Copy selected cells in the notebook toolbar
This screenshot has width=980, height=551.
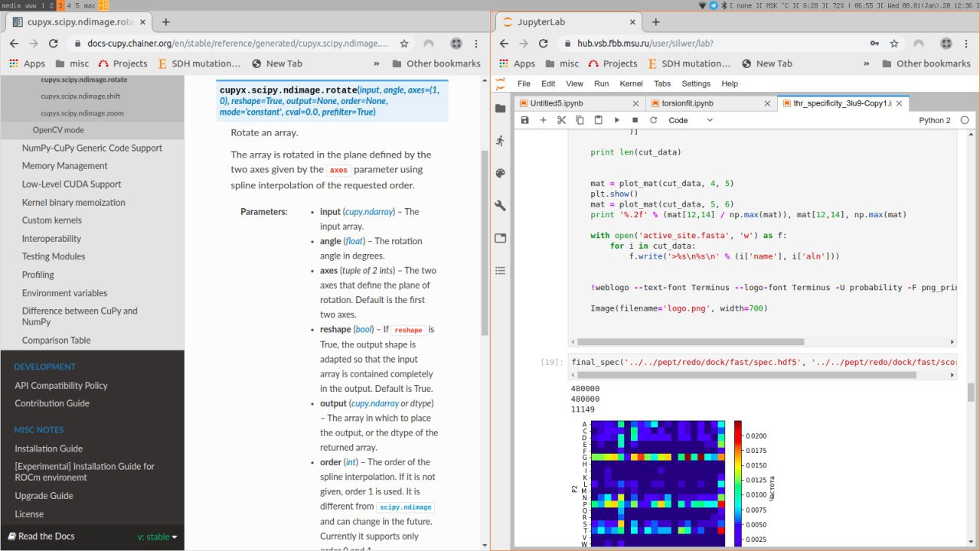pos(580,120)
